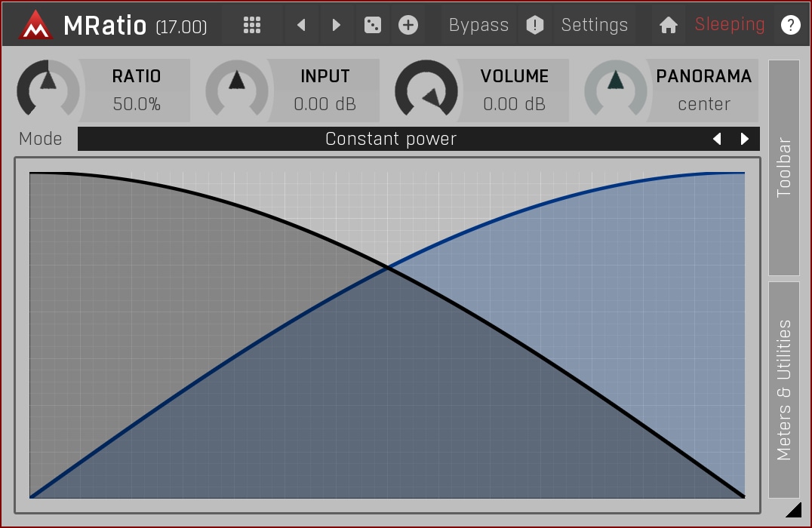Open the presets grid icon

click(x=252, y=25)
